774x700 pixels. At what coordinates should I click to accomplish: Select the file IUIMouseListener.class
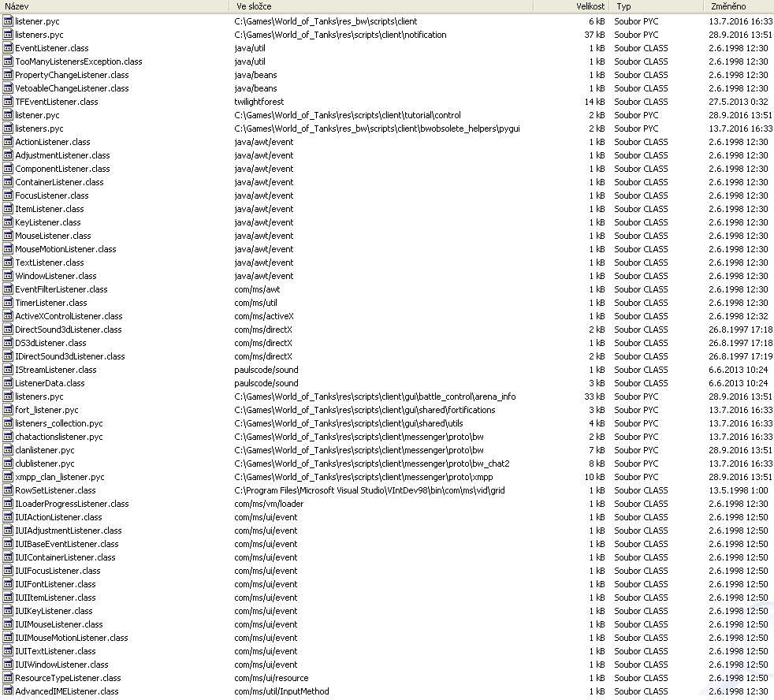pos(59,624)
